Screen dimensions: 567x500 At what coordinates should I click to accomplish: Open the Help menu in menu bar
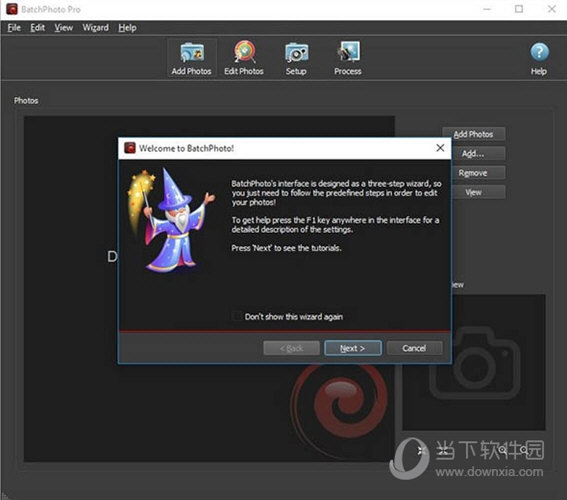click(127, 28)
